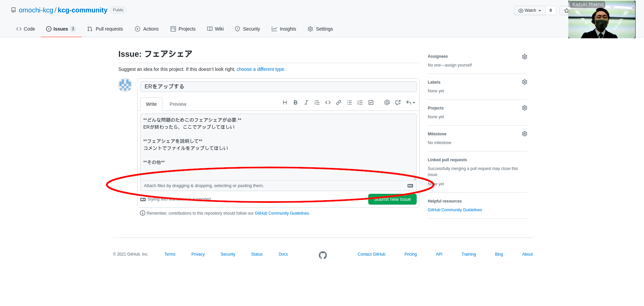Open the Watch dropdown
The height and width of the screenshot is (306, 644).
pos(530,10)
